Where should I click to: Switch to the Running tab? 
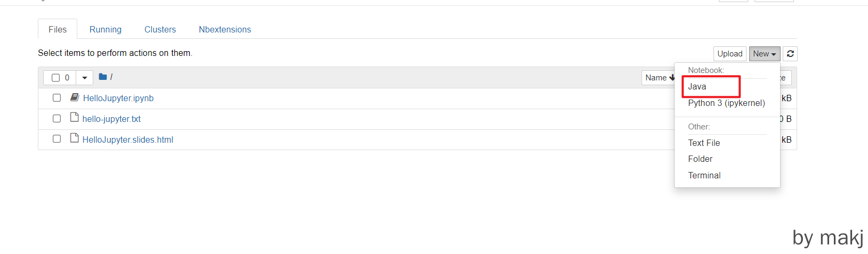(x=106, y=29)
